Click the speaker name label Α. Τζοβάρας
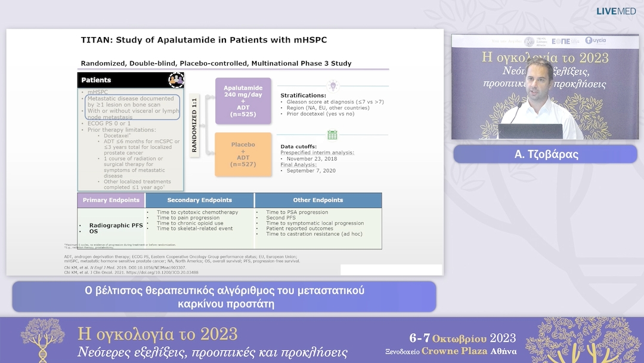Viewport: 644px width, 363px height. coord(545,154)
